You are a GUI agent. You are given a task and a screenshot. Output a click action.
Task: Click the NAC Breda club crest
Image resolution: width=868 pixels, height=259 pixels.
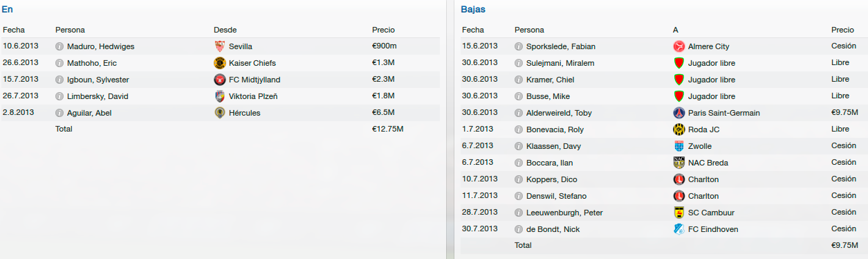tap(678, 163)
